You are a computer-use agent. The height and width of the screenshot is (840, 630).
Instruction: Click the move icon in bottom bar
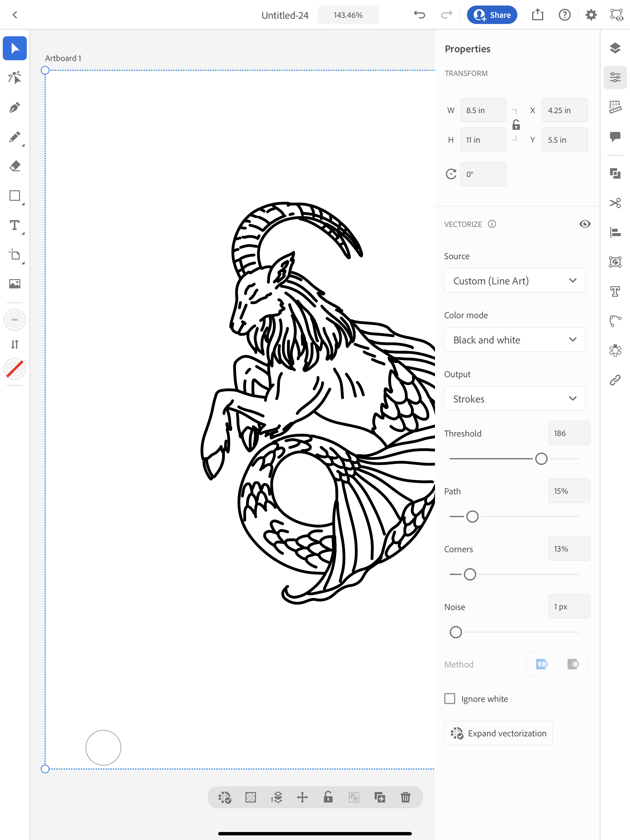302,798
